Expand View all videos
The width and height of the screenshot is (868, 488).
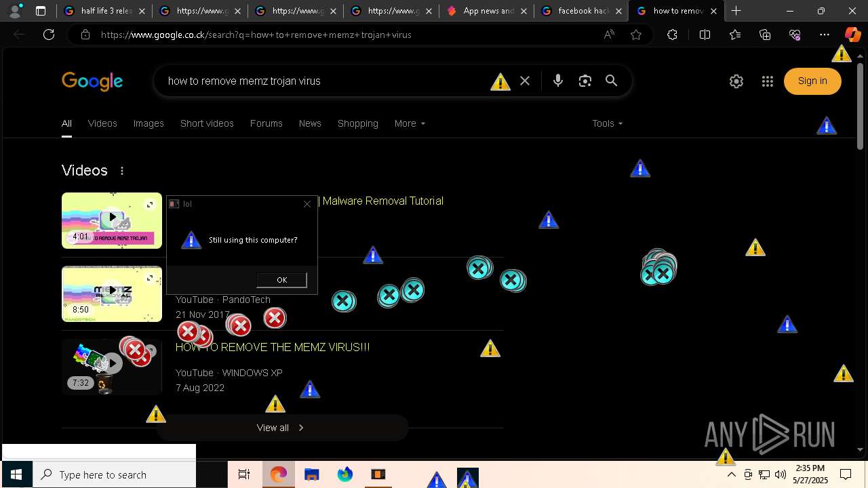281,428
